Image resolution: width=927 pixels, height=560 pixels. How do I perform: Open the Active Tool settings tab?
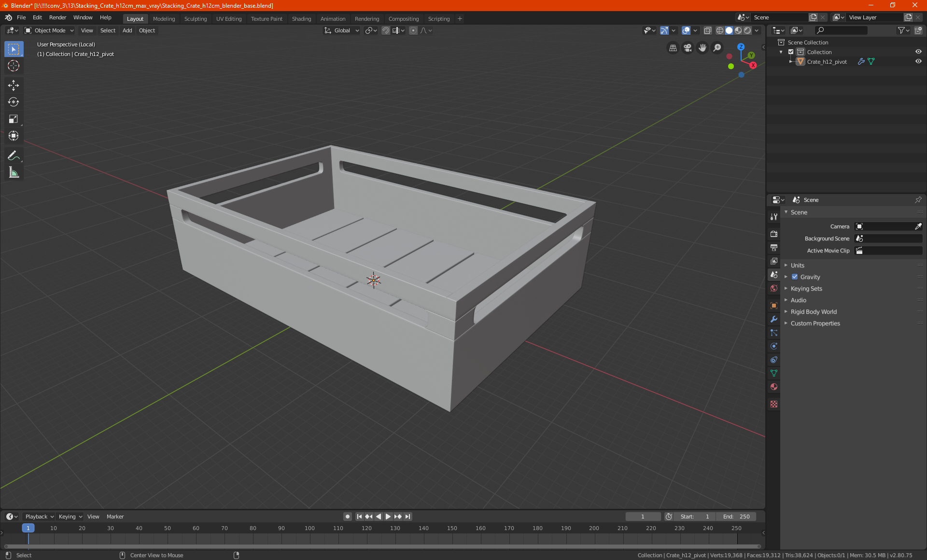pos(774,217)
